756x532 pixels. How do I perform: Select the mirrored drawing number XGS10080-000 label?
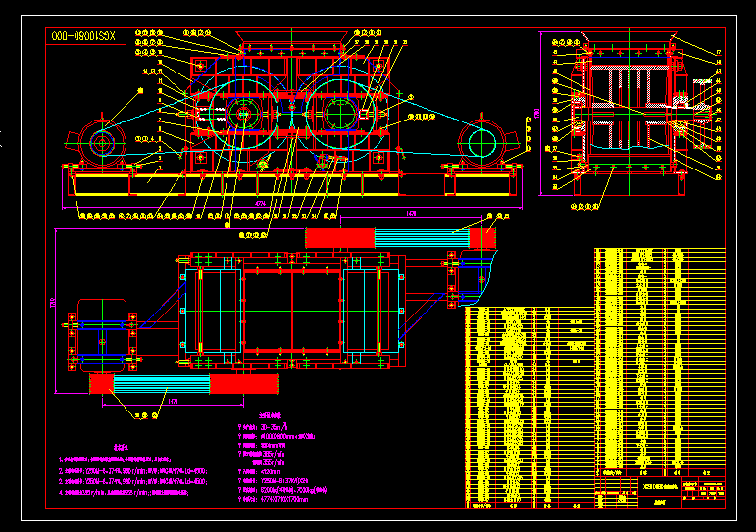pos(83,36)
